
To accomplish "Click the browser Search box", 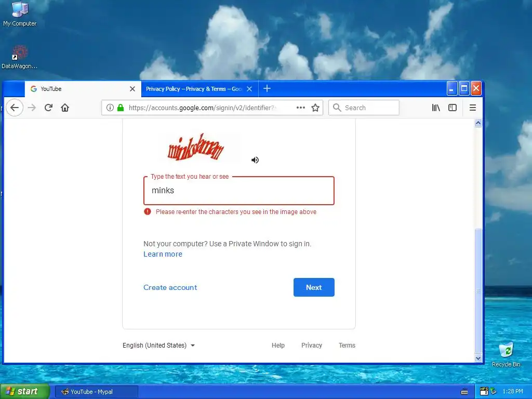I will [364, 108].
